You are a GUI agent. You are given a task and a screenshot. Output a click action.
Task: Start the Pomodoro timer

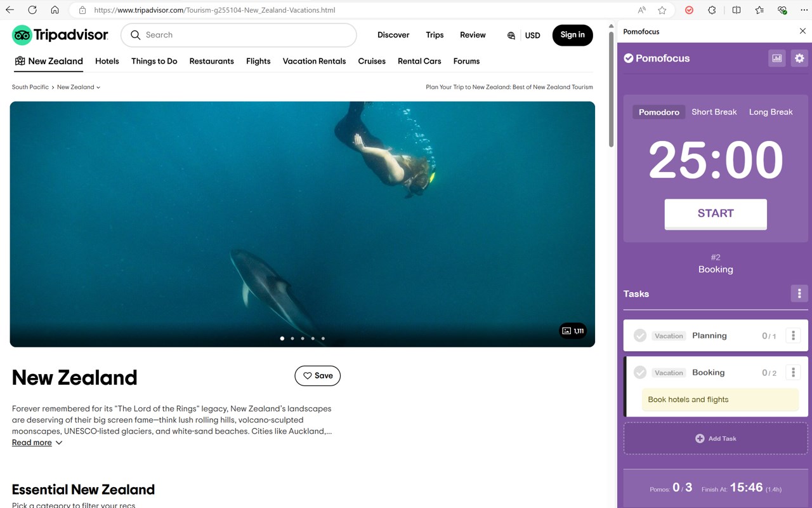click(x=716, y=213)
